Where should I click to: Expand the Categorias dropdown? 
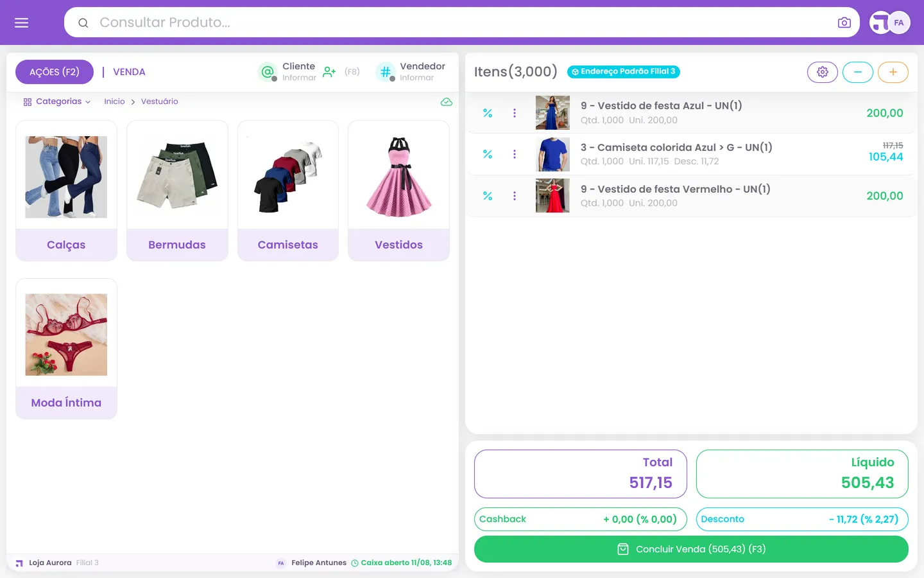(57, 101)
